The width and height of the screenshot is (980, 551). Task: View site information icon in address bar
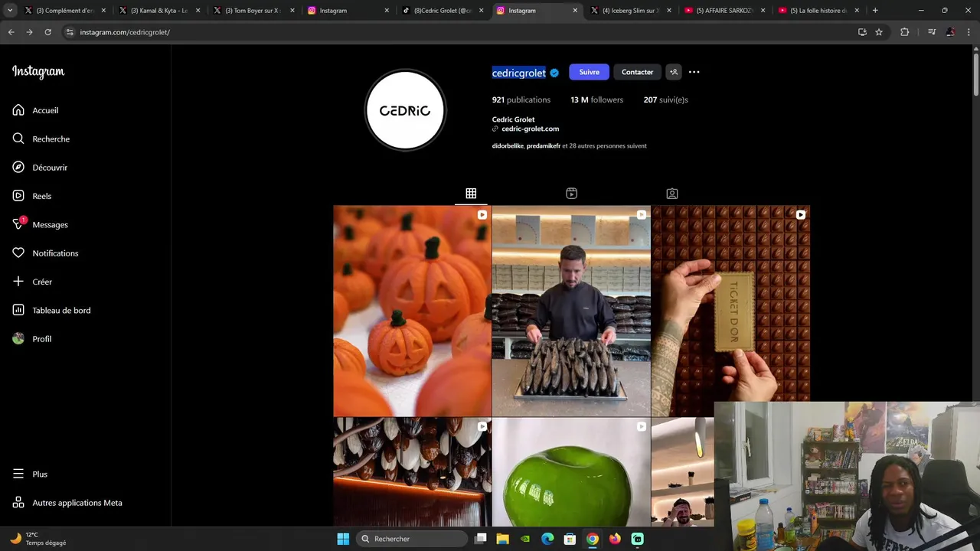pos(70,32)
